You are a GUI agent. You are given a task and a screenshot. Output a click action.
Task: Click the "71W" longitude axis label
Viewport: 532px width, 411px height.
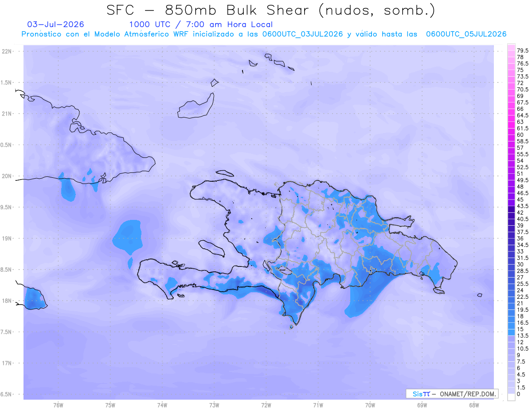pyautogui.click(x=318, y=405)
